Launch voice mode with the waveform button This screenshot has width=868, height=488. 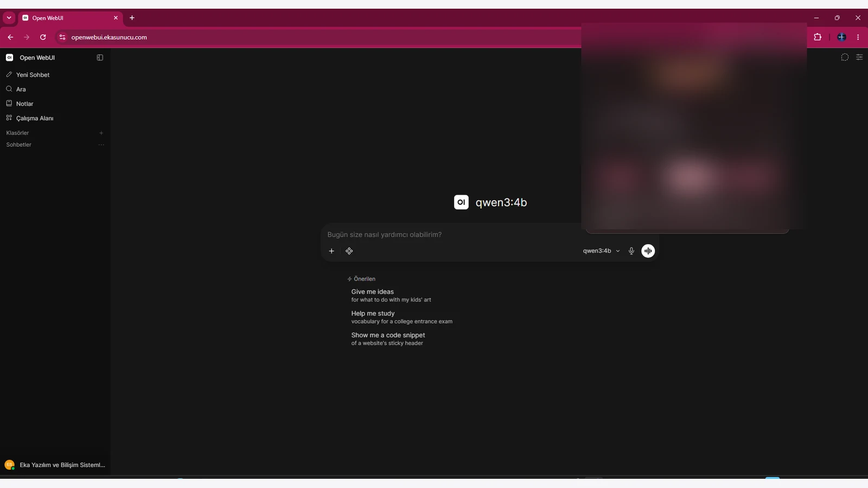[x=648, y=251]
